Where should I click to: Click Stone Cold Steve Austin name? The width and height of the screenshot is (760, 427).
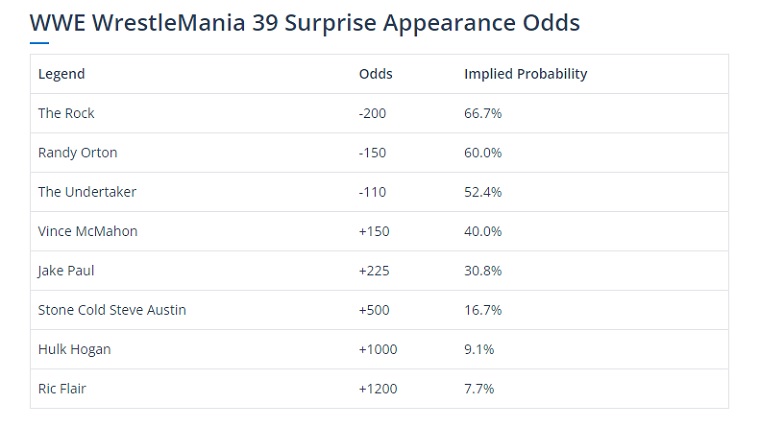112,310
